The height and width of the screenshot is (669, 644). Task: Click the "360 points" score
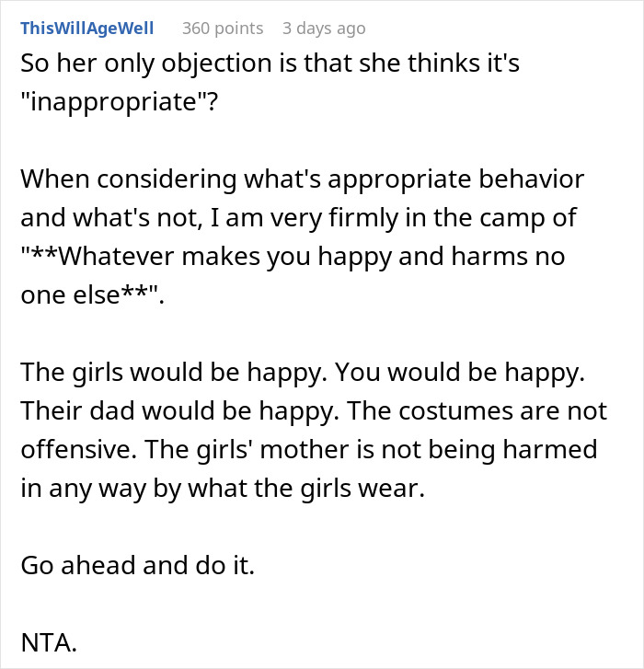click(x=223, y=29)
